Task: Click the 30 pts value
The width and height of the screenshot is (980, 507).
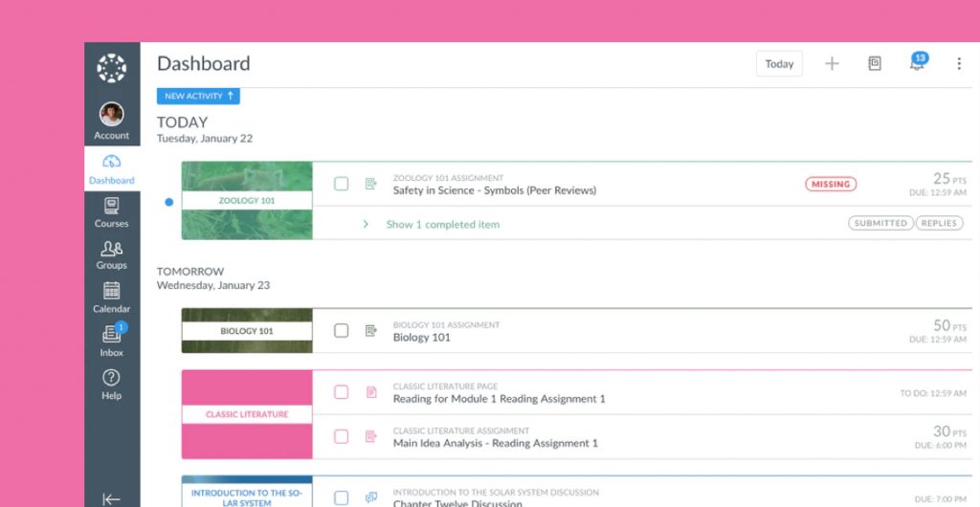Action: tap(950, 431)
